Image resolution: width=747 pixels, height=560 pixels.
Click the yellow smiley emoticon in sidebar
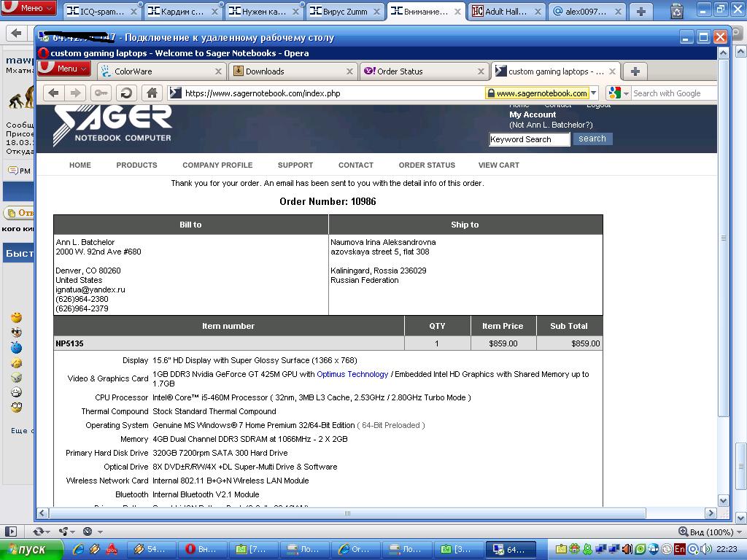pyautogui.click(x=16, y=317)
